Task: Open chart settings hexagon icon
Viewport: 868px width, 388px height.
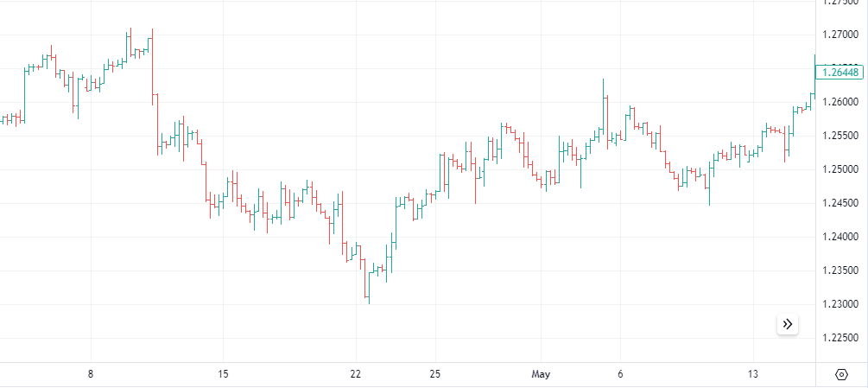Action: [x=841, y=374]
